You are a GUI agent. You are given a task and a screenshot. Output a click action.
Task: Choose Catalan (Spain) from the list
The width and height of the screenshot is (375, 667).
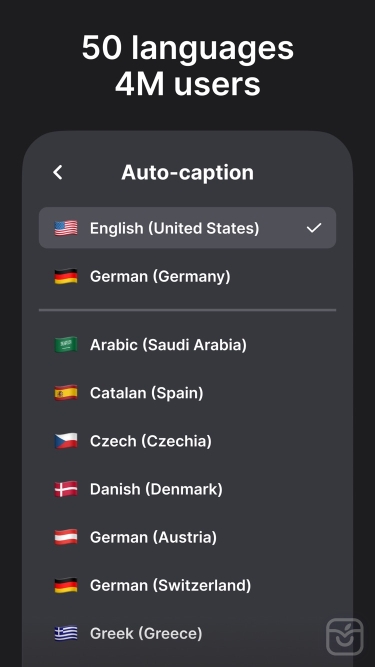click(x=188, y=393)
